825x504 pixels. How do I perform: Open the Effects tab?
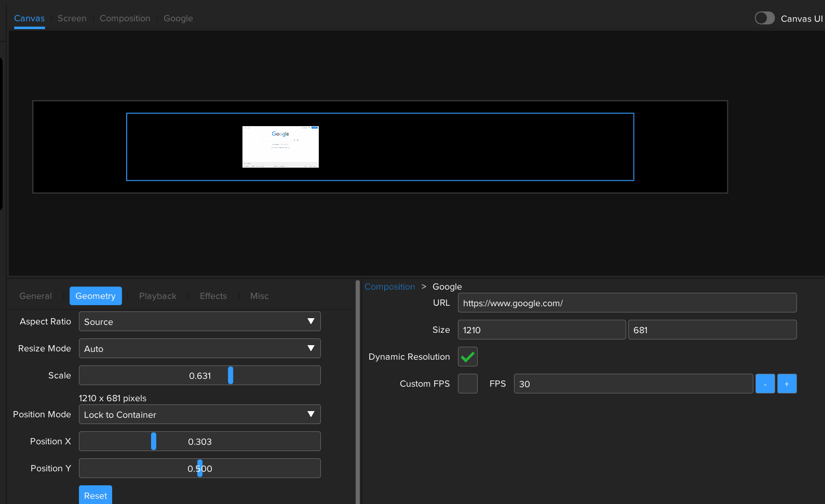point(213,296)
